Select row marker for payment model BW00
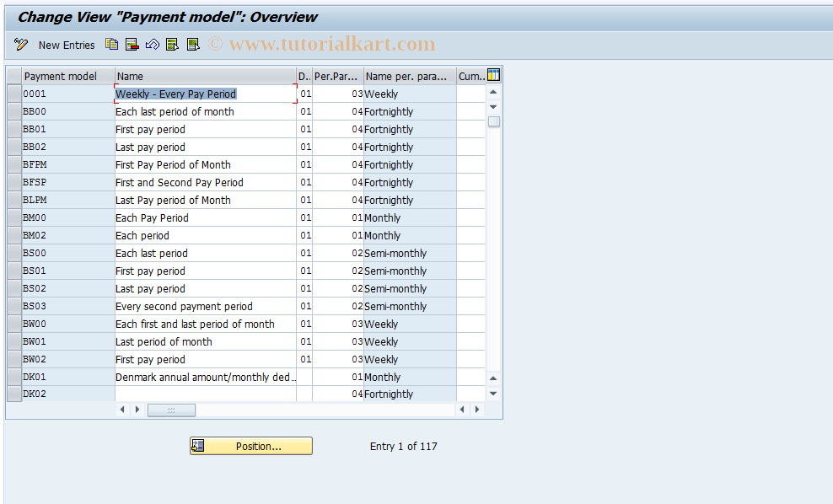The width and height of the screenshot is (833, 504). point(14,324)
